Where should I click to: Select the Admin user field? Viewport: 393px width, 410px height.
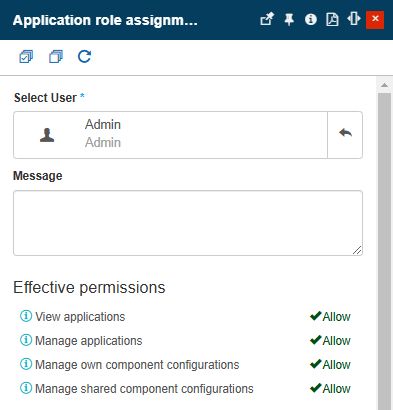coord(170,135)
